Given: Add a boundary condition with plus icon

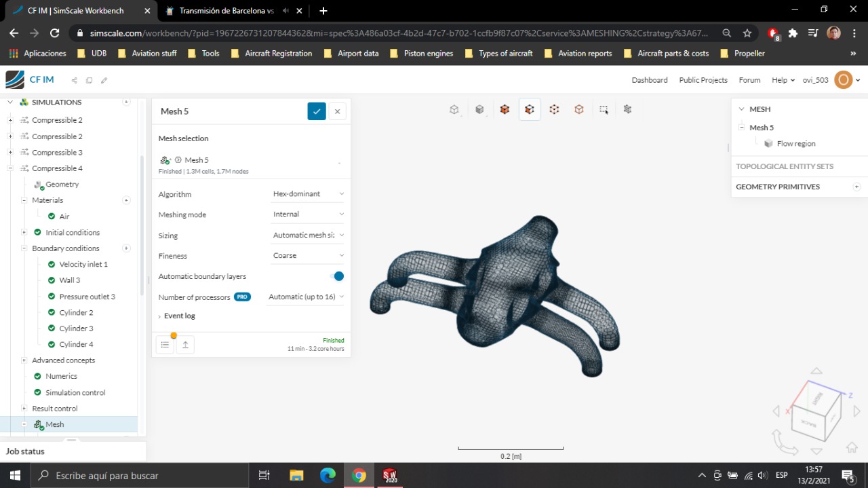Looking at the screenshot, I should tap(126, 248).
